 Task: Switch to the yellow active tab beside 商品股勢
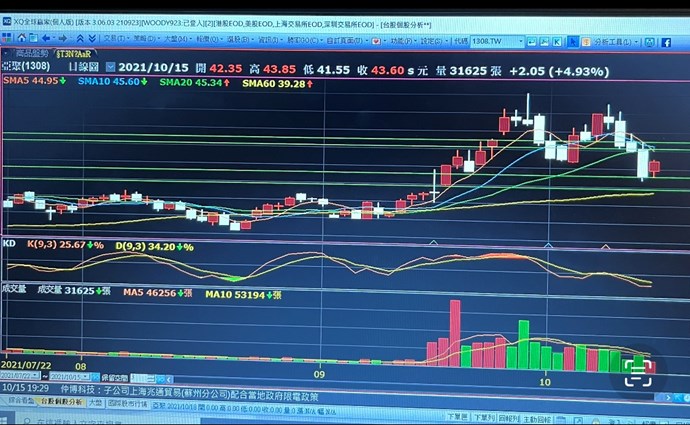click(73, 54)
